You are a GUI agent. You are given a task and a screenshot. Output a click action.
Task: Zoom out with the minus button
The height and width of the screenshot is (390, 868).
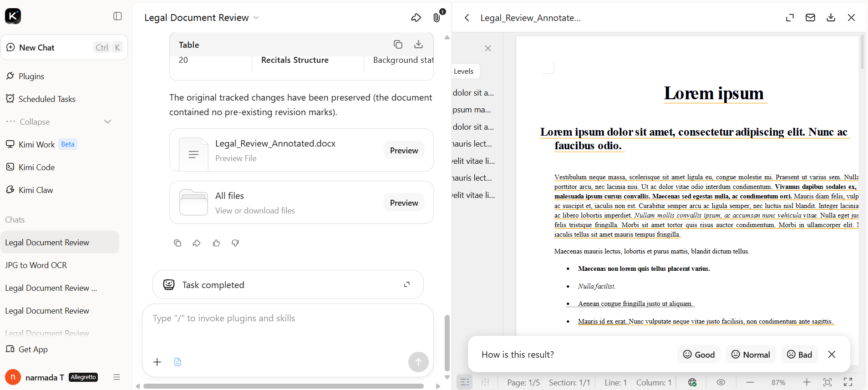point(750,382)
